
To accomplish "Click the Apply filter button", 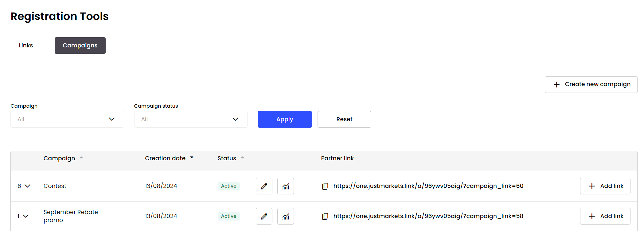I will point(284,119).
